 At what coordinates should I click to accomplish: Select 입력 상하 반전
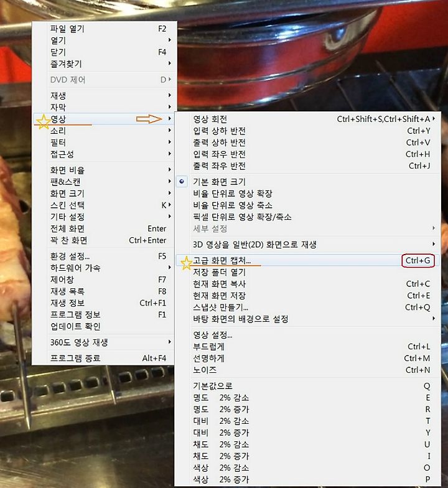[x=307, y=131]
